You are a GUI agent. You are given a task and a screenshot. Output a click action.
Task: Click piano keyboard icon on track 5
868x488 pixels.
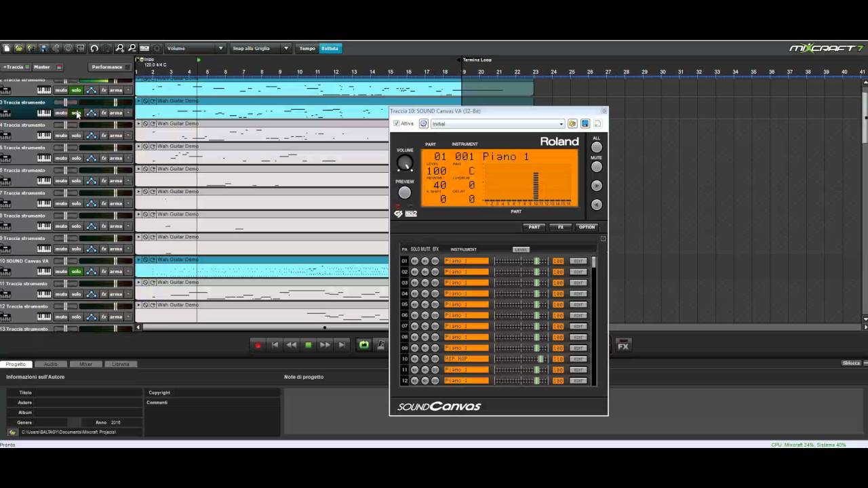[44, 158]
